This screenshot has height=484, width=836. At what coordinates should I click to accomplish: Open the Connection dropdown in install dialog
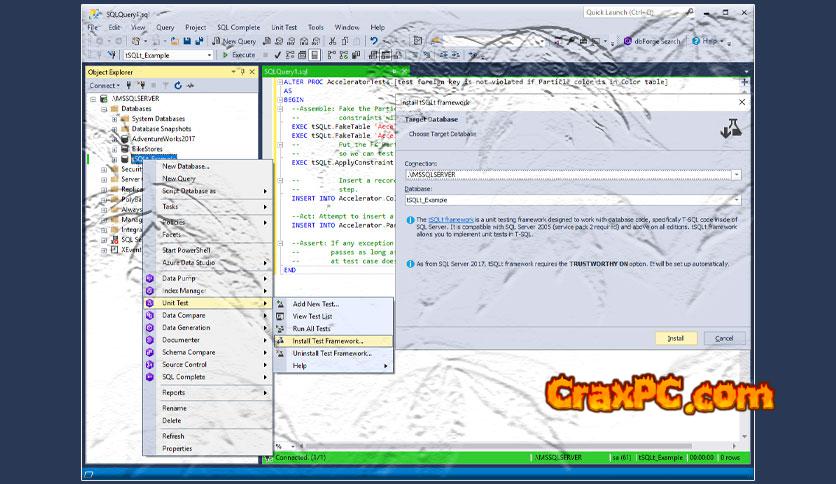pos(736,174)
